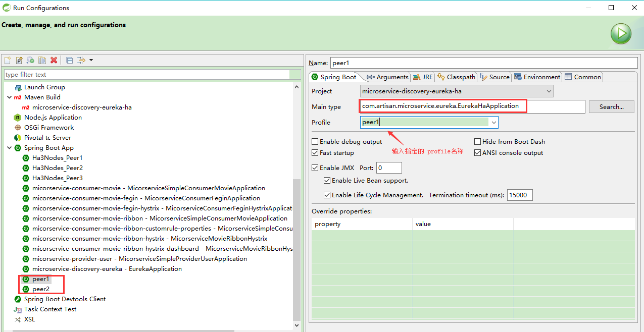Select the Ha3Nodes_Peer2 configuration
The image size is (644, 332).
coord(57,168)
